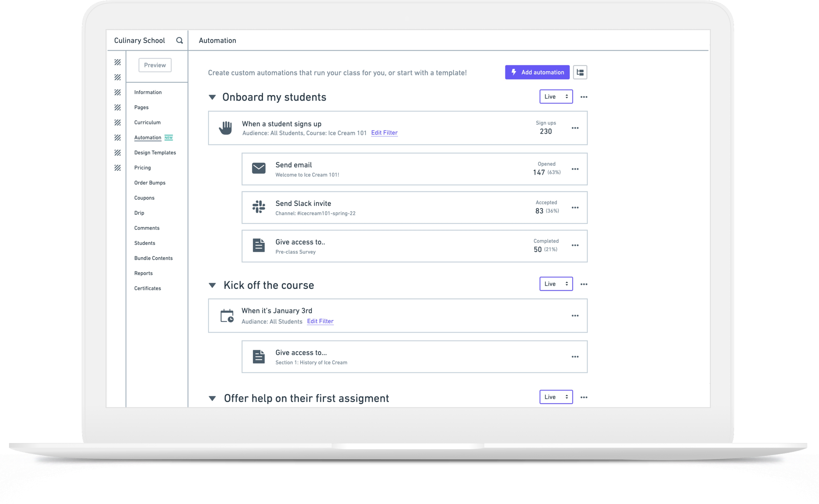Click the search magnifier icon

pos(180,40)
